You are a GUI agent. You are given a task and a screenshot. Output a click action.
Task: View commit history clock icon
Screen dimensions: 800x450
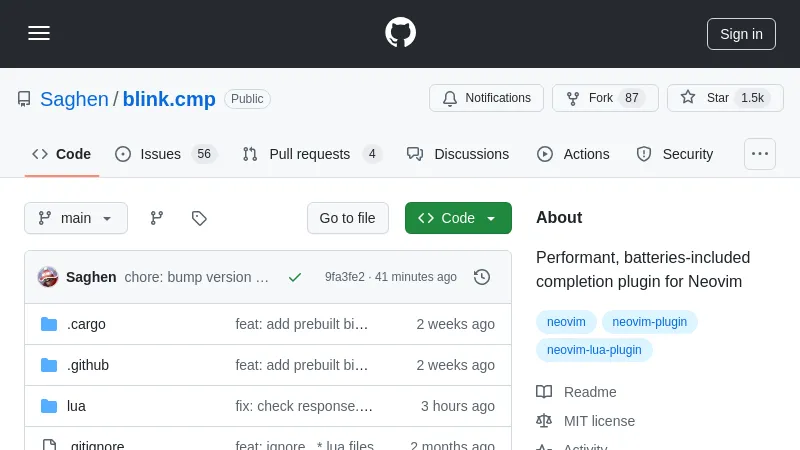pyautogui.click(x=482, y=277)
